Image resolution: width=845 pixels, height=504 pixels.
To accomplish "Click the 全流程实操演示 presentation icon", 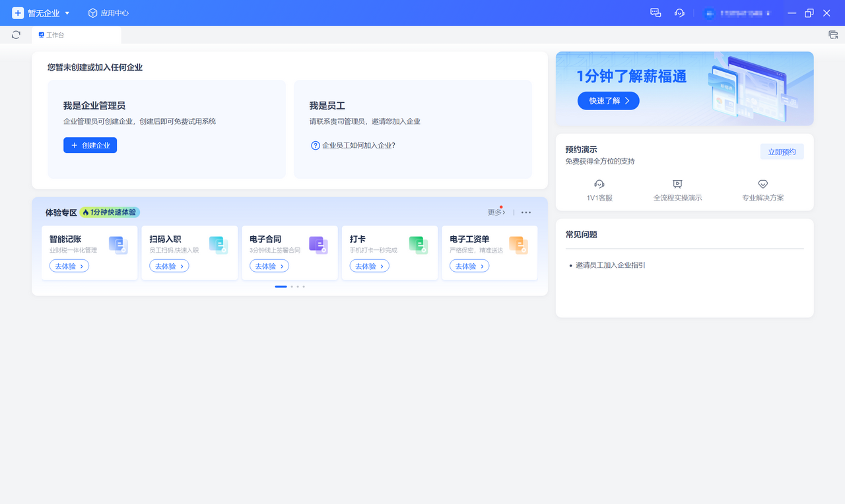I will coord(677,184).
